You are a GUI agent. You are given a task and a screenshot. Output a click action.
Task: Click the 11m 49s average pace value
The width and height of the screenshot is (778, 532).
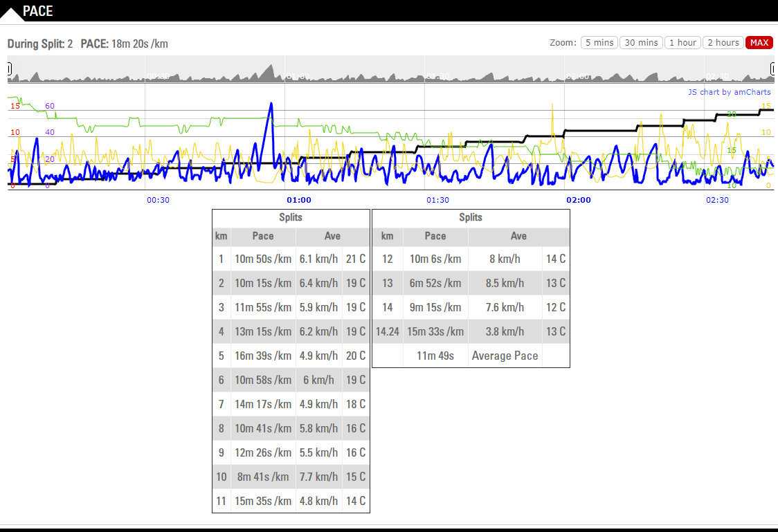tap(435, 356)
